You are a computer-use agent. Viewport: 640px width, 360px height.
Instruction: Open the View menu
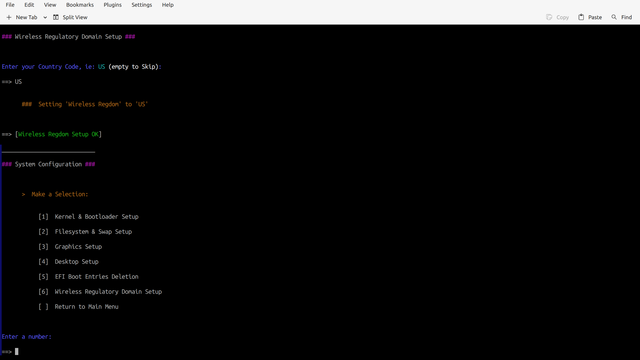tap(50, 5)
